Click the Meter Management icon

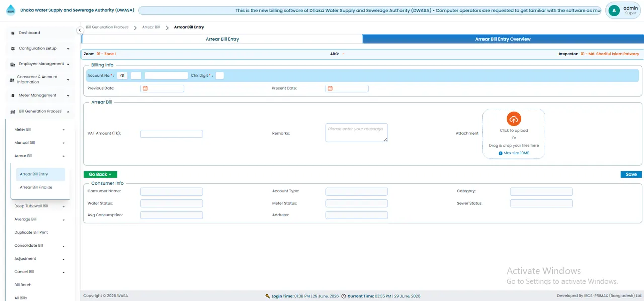13,95
